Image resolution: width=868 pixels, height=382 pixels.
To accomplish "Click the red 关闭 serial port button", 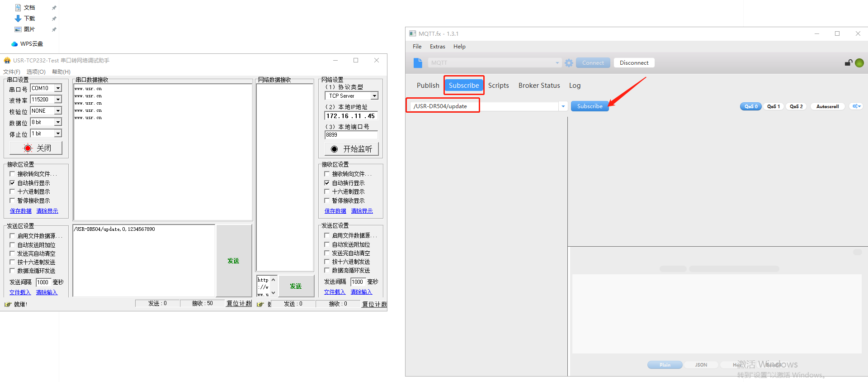I will 36,148.
